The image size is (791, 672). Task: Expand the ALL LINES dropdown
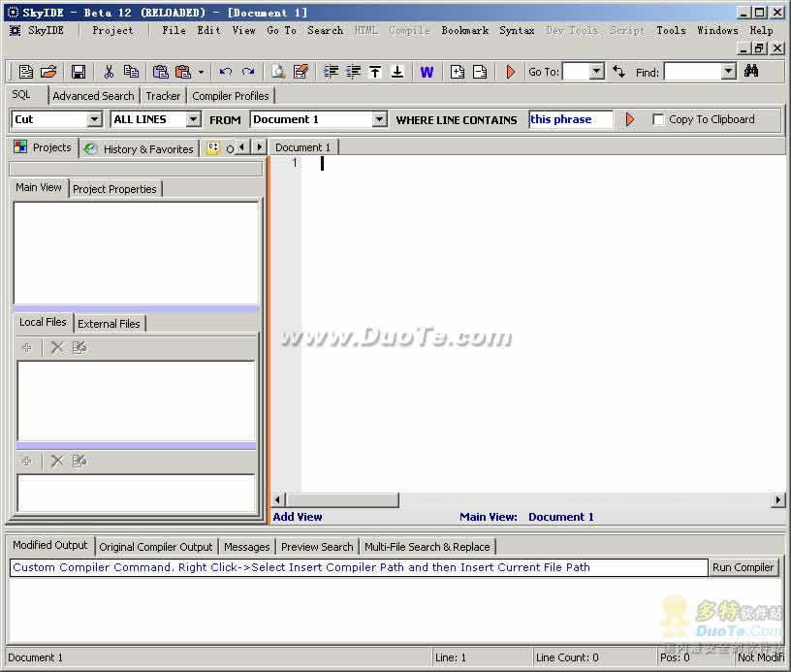coord(193,119)
